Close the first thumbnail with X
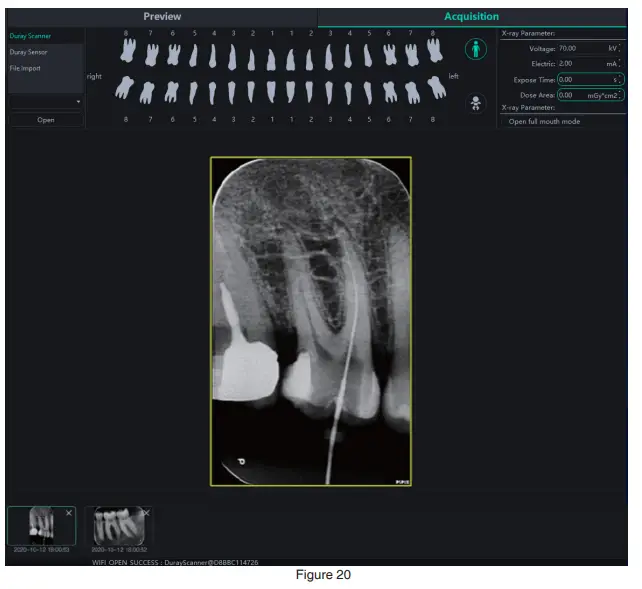The width and height of the screenshot is (642, 589). [x=69, y=513]
